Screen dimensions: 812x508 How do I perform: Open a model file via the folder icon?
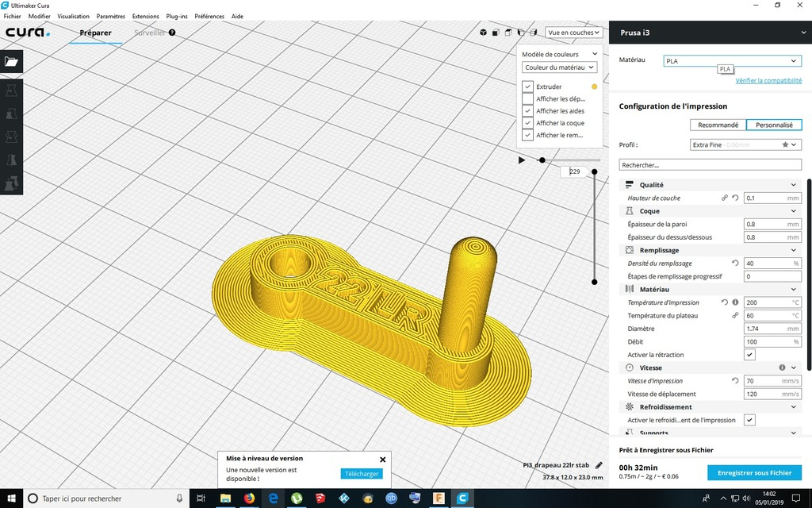coord(11,61)
